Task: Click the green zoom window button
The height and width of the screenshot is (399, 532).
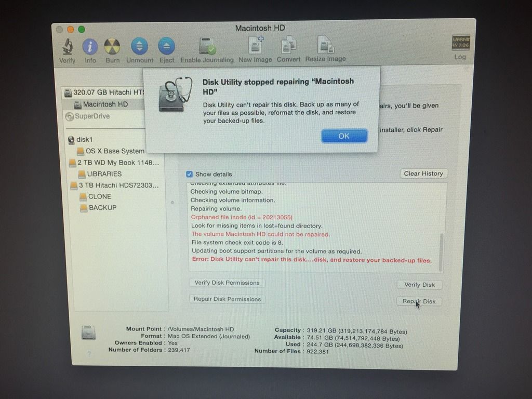Action: pos(82,29)
